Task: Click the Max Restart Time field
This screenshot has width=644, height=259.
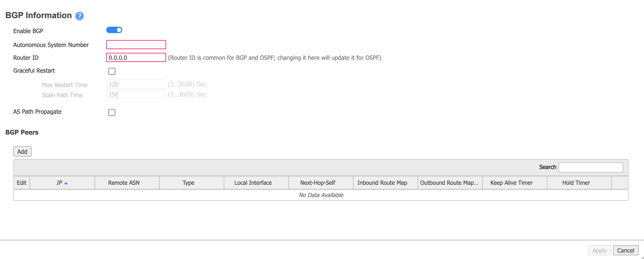Action: point(136,84)
